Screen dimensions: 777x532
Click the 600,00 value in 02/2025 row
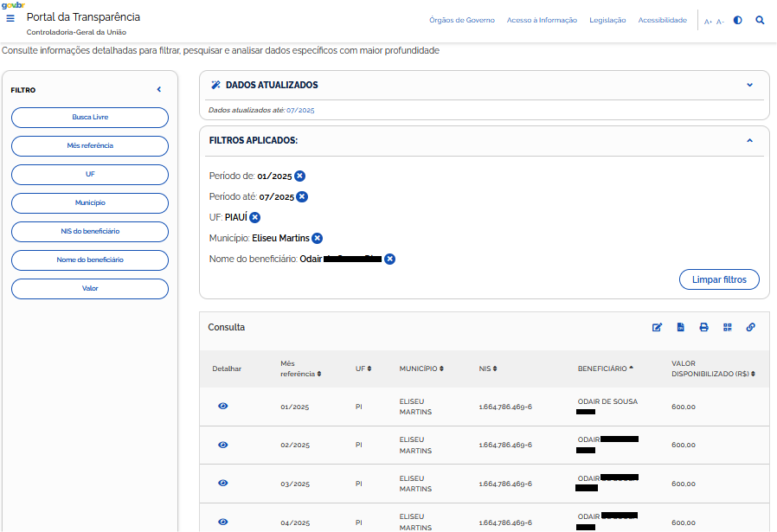(684, 445)
